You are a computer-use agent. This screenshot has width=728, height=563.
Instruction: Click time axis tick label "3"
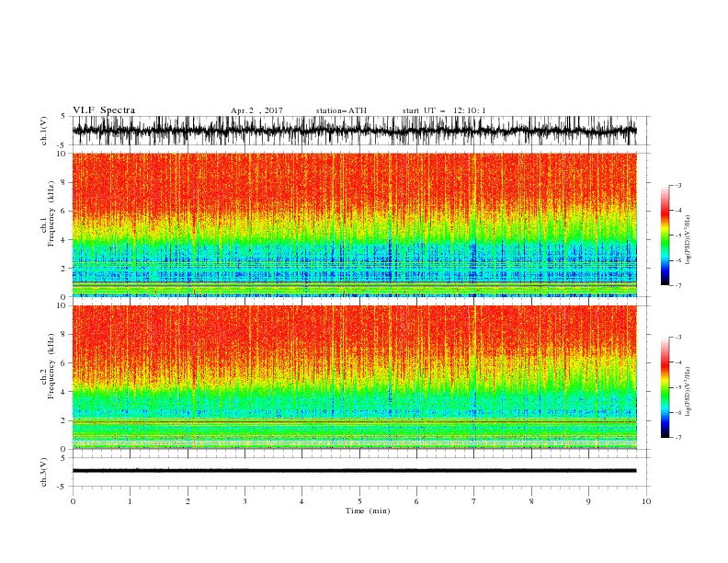click(x=245, y=501)
